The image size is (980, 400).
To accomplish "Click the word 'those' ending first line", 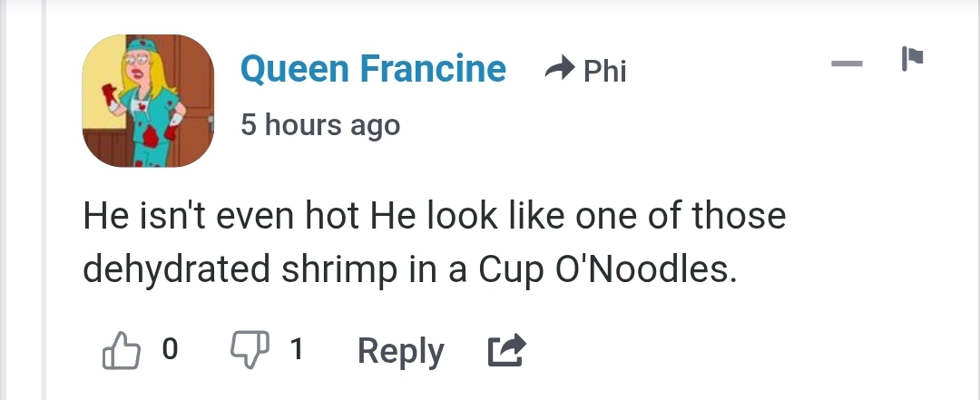I will (x=739, y=216).
